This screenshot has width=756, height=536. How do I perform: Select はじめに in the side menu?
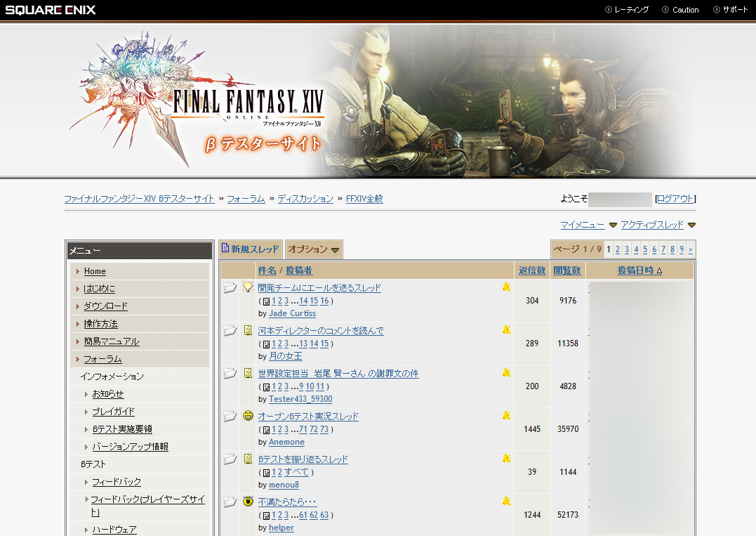(x=99, y=289)
